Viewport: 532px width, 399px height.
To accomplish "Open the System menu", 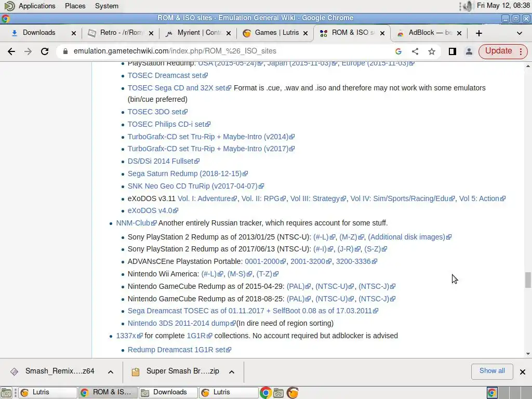I will (107, 6).
